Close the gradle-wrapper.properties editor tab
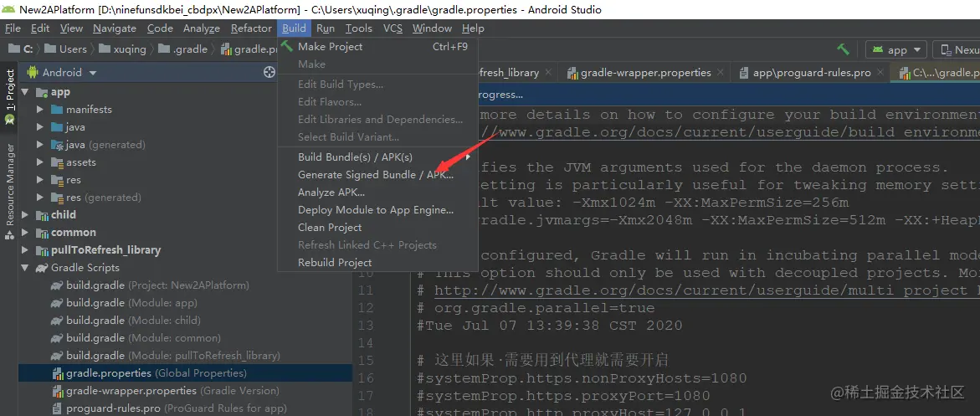The height and width of the screenshot is (416, 980). click(721, 73)
